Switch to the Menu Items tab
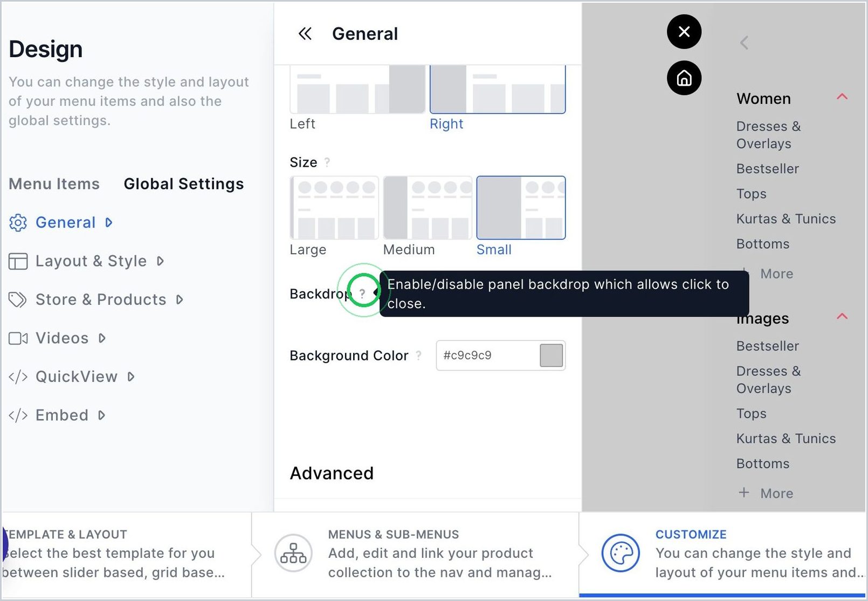868x601 pixels. pyautogui.click(x=54, y=184)
